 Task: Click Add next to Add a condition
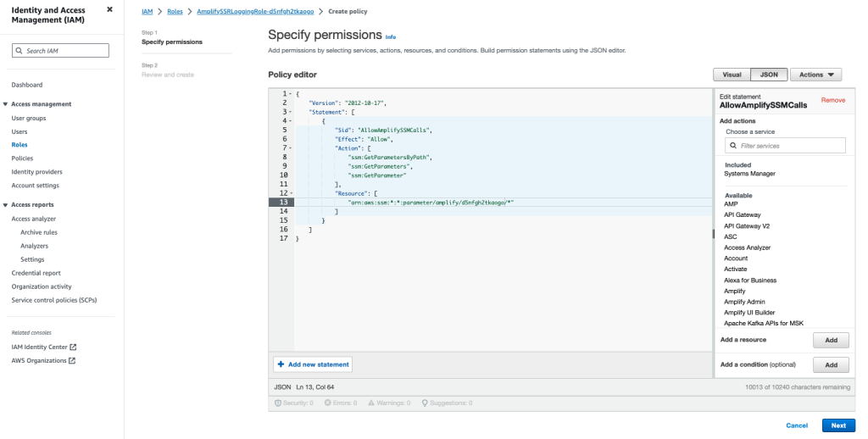click(831, 364)
